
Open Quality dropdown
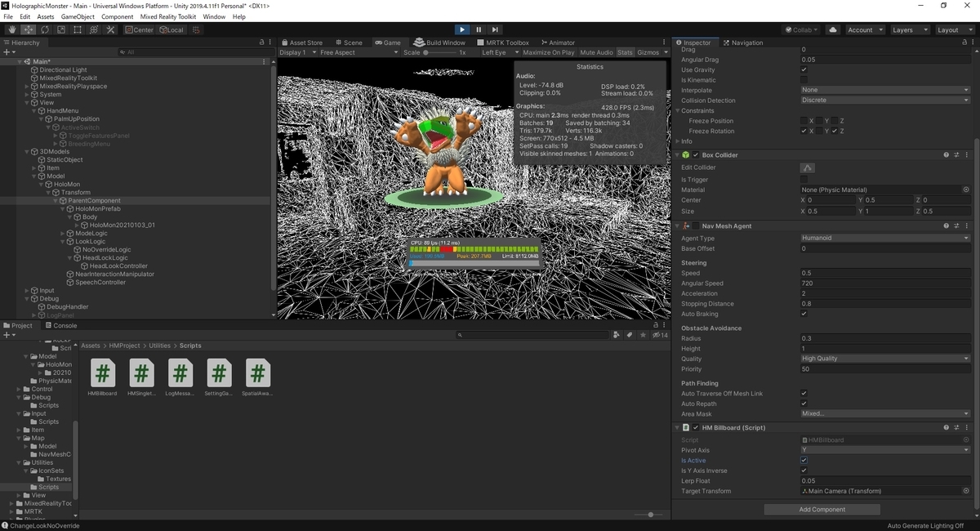885,359
